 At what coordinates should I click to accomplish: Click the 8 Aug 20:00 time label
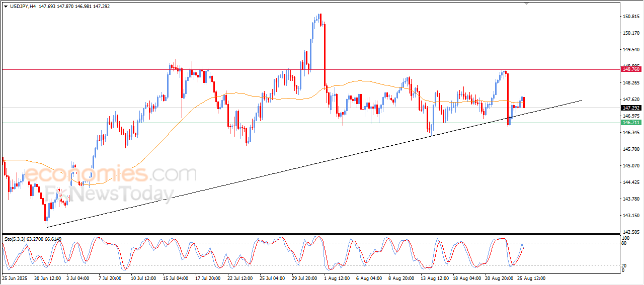pyautogui.click(x=401, y=278)
